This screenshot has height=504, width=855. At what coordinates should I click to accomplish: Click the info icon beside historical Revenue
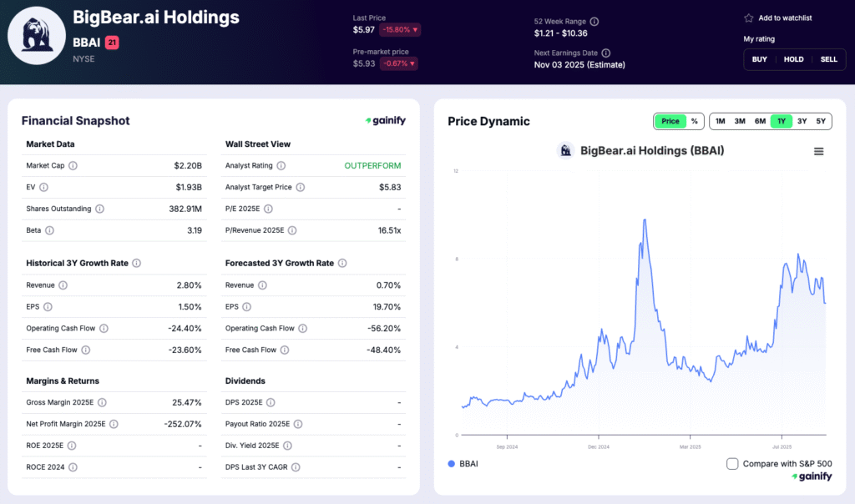(x=63, y=285)
